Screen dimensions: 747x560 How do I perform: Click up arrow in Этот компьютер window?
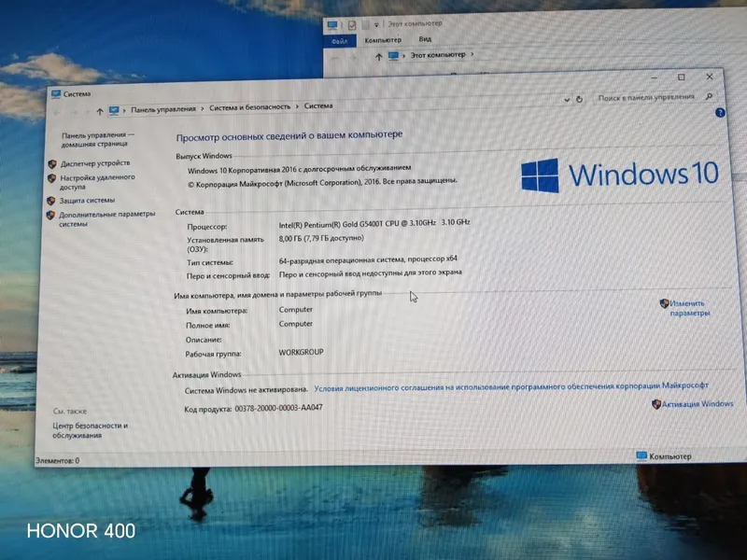[x=378, y=57]
